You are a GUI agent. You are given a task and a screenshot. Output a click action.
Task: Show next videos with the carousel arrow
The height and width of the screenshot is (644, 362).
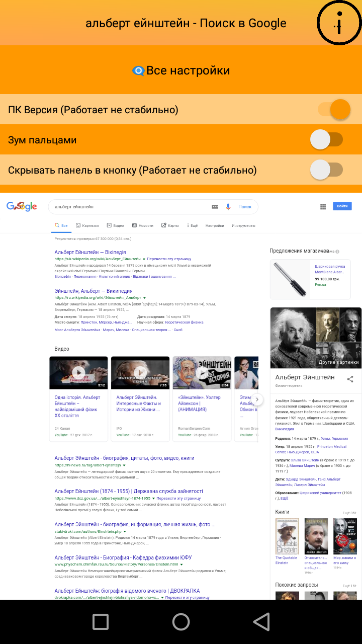(257, 399)
